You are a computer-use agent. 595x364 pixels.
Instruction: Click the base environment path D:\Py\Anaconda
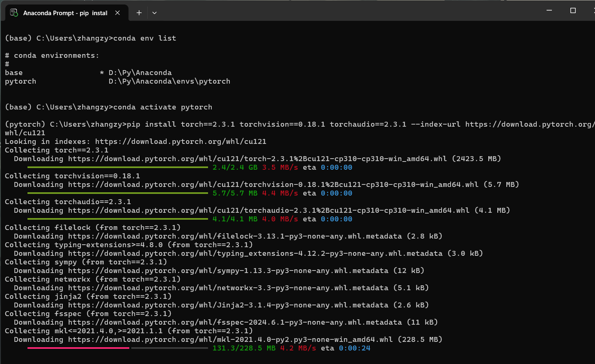click(140, 73)
